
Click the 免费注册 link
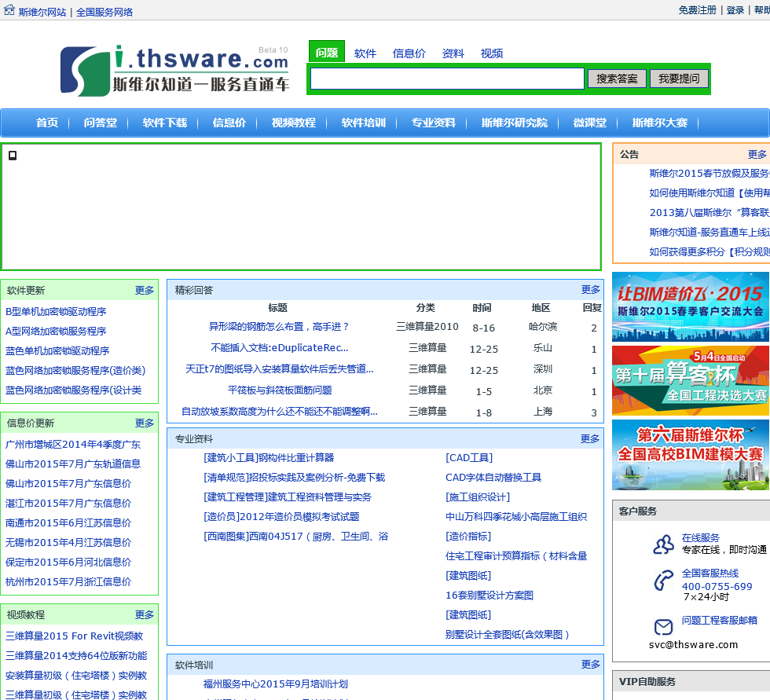click(x=698, y=10)
